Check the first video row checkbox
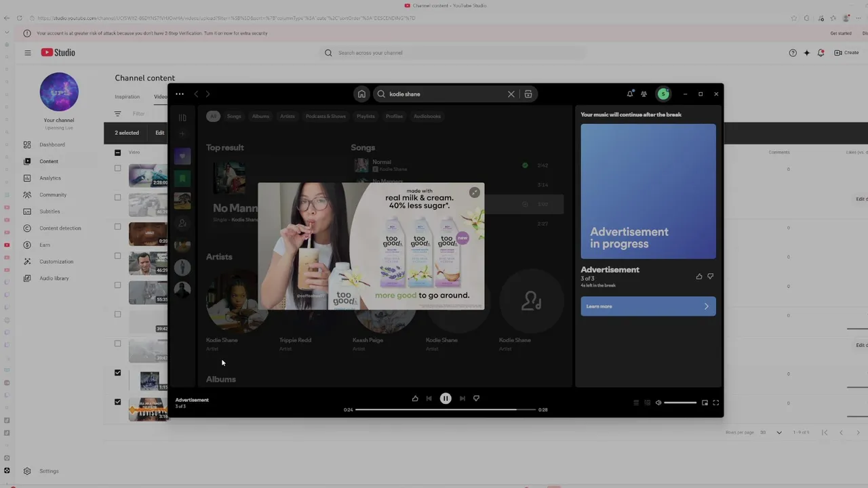The width and height of the screenshot is (868, 488). (117, 168)
